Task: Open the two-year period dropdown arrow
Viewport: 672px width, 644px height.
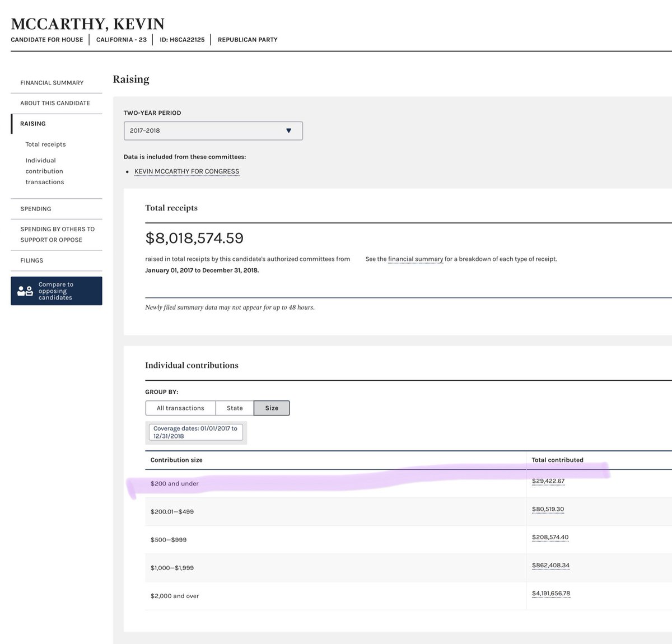Action: (288, 130)
